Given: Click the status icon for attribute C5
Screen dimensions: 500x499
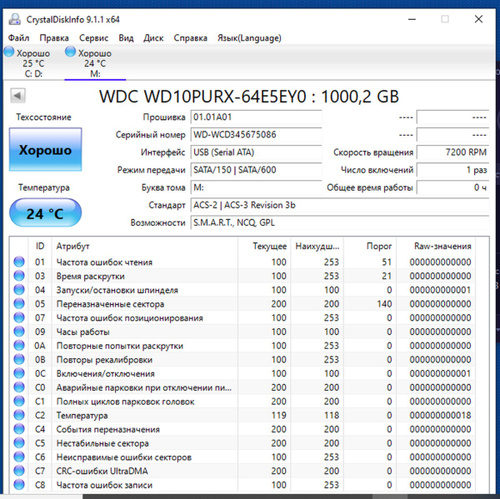Looking at the screenshot, I should [19, 443].
